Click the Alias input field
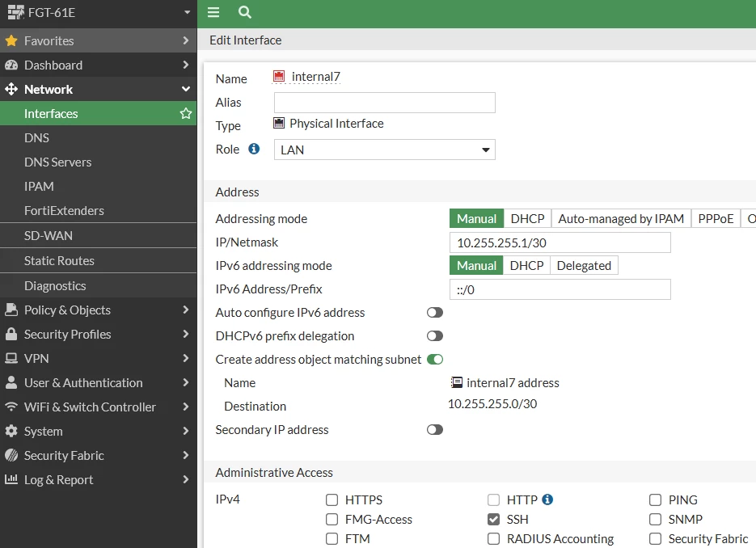Screen dimensions: 756x548 (x=385, y=103)
